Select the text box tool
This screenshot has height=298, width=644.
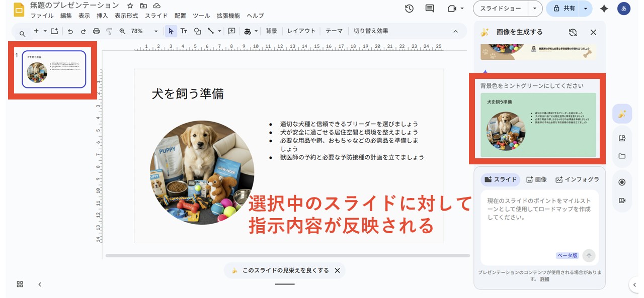click(x=184, y=31)
